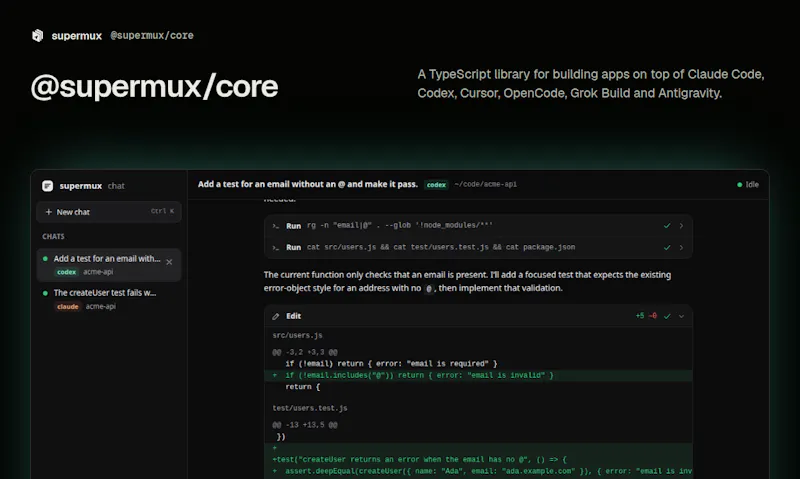Click the claude badge in the sidebar
The width and height of the screenshot is (800, 479).
[x=67, y=307]
